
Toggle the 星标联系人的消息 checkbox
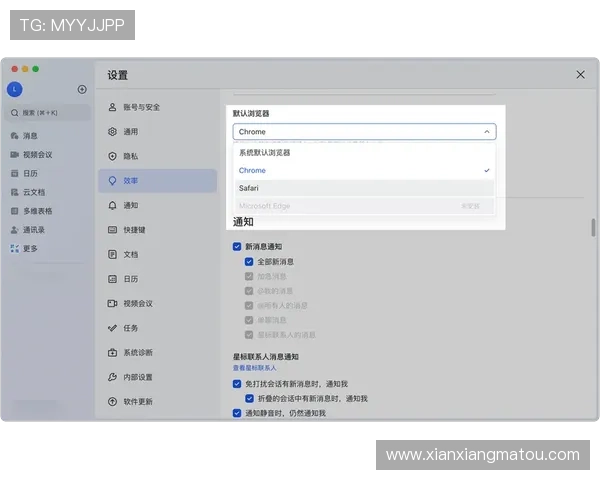coord(249,335)
